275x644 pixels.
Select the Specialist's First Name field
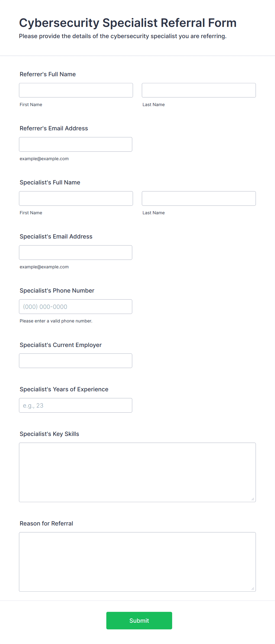[x=76, y=198]
